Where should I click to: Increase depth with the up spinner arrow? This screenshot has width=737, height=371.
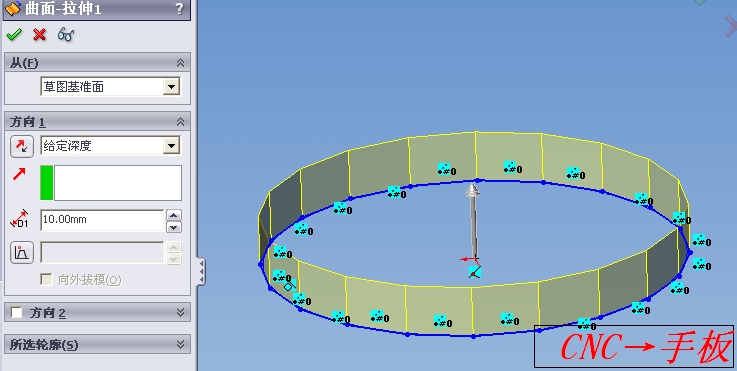tap(174, 215)
